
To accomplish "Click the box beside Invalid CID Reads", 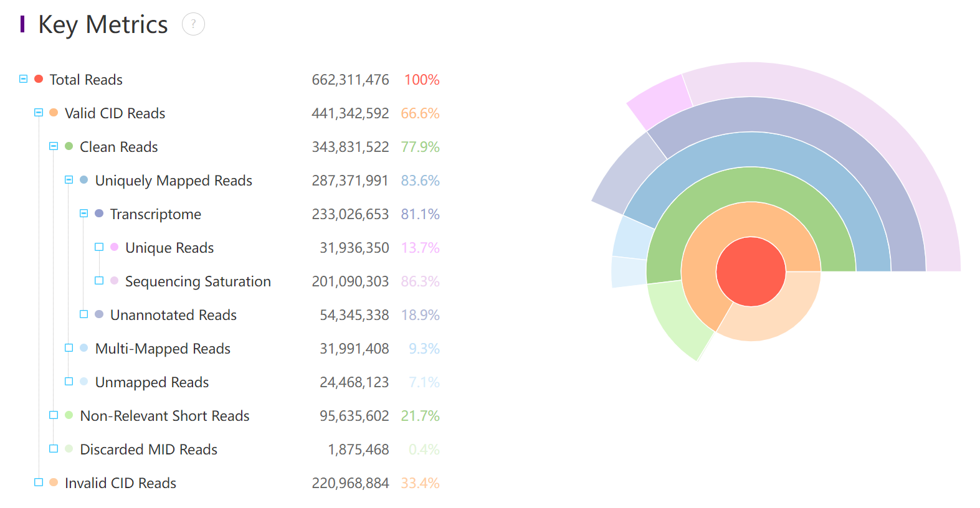I will (39, 482).
